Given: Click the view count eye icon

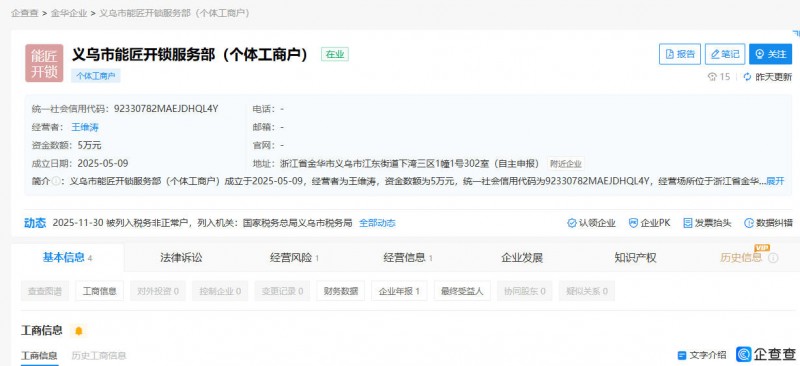Looking at the screenshot, I should (712, 77).
